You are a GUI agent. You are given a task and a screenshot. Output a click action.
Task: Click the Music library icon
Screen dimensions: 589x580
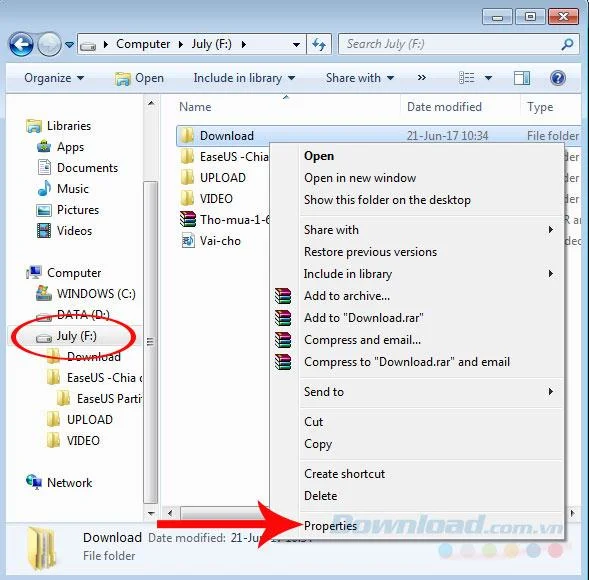tap(44, 188)
